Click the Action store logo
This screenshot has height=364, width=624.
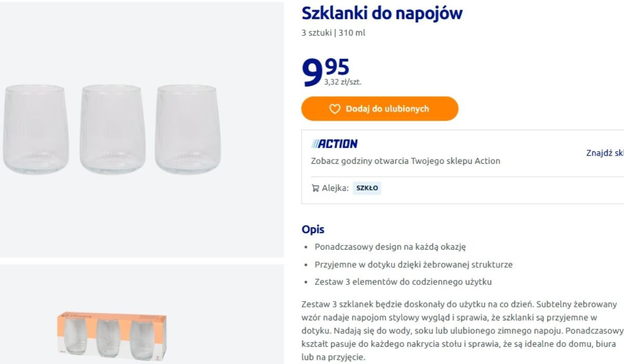point(334,144)
